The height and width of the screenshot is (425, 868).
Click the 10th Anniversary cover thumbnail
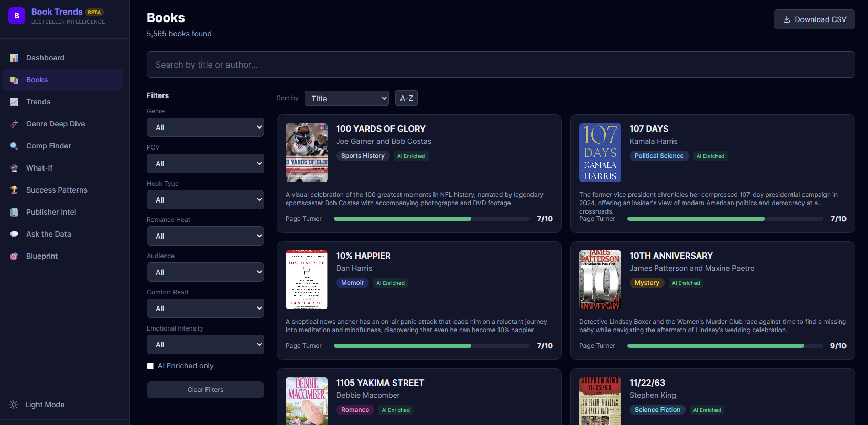click(x=600, y=280)
